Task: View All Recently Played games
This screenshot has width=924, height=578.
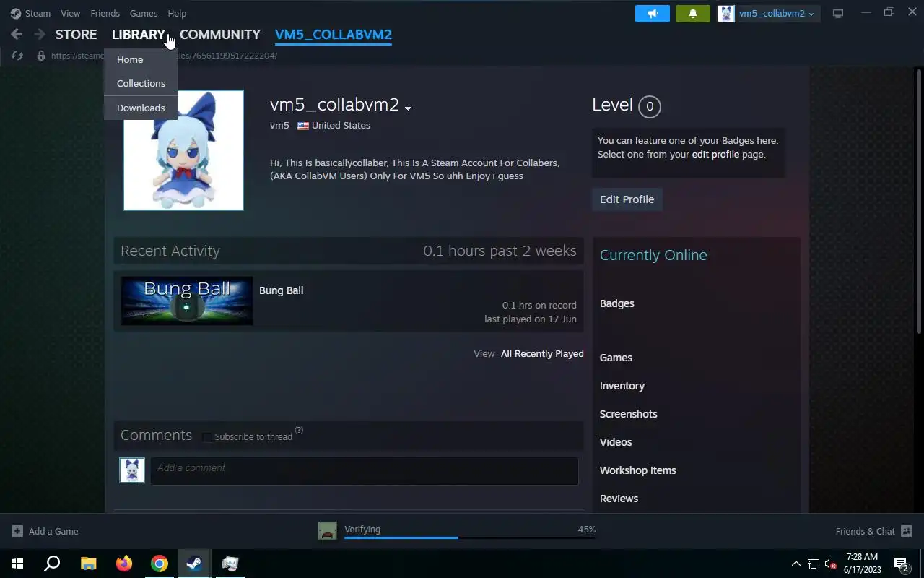Action: [542, 354]
